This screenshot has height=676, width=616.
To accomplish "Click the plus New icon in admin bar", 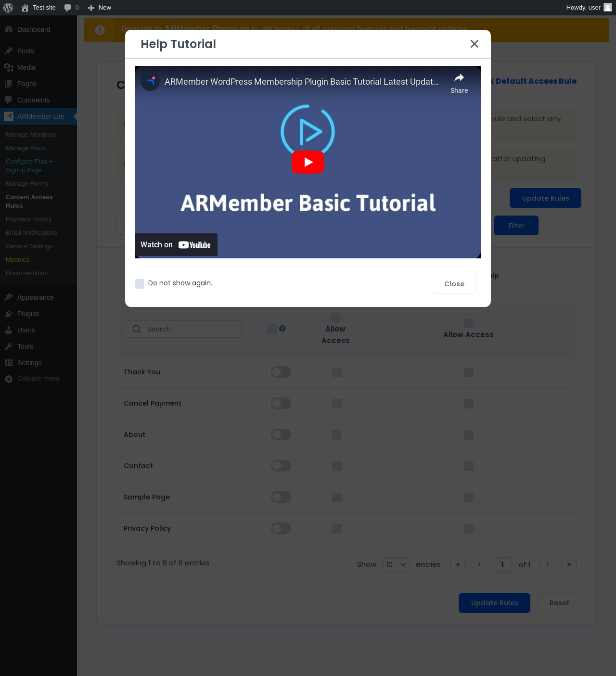I will coord(91,8).
